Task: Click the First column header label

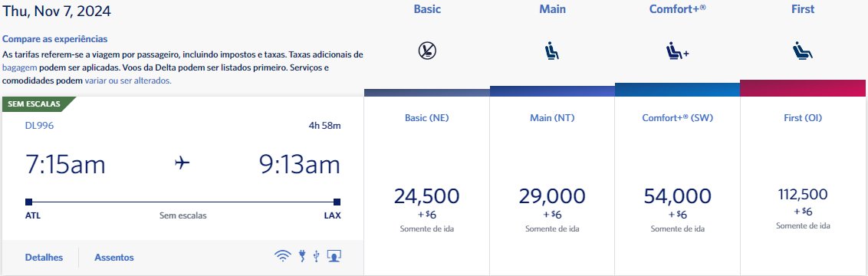Action: tap(803, 9)
